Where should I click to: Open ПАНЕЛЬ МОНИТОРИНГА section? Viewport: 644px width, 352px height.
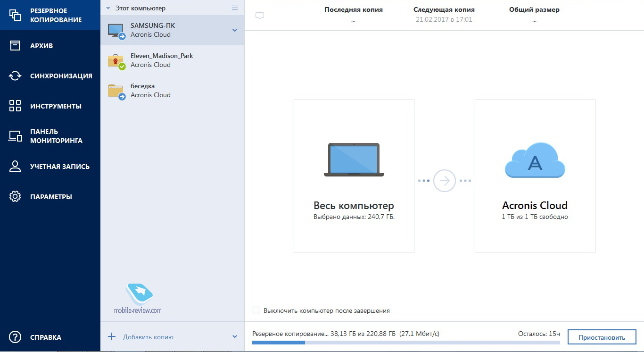click(50, 136)
